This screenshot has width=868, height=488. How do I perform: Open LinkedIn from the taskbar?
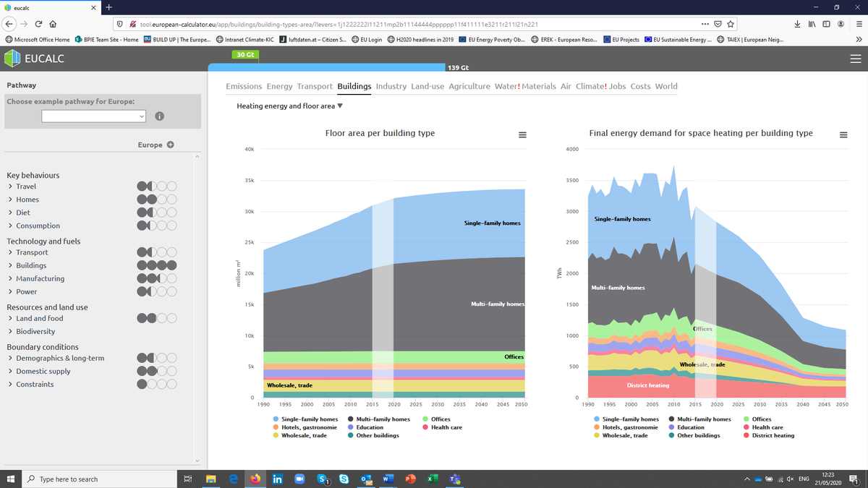[x=277, y=479]
